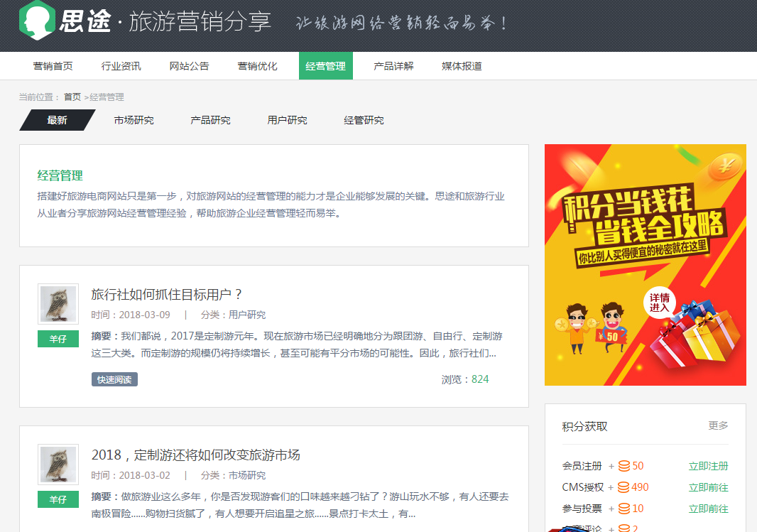Screen dimensions: 757x532
Task: Select the 产品研究 category tab
Action: coord(210,120)
